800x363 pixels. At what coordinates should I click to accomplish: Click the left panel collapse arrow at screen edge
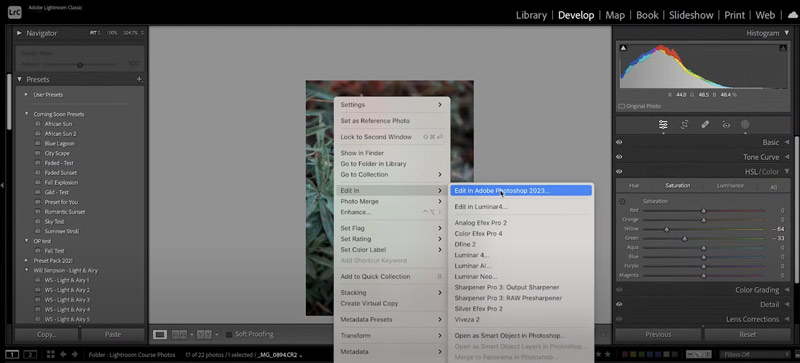(2, 185)
